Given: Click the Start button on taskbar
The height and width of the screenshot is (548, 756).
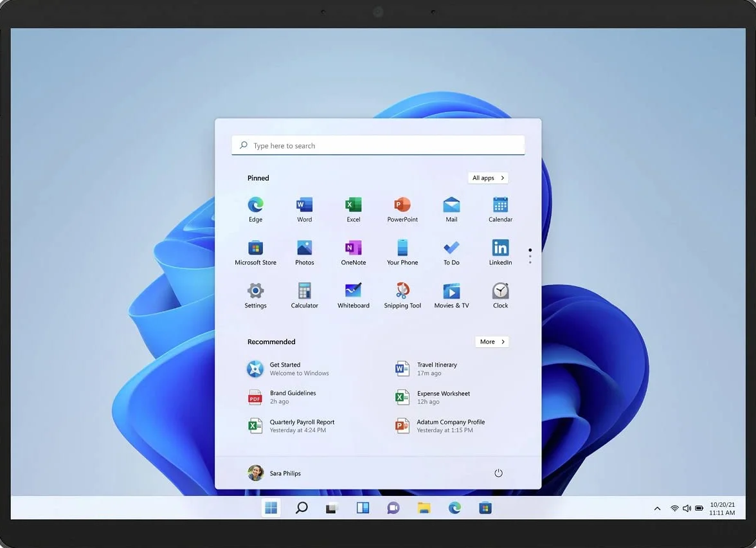Looking at the screenshot, I should coord(271,507).
